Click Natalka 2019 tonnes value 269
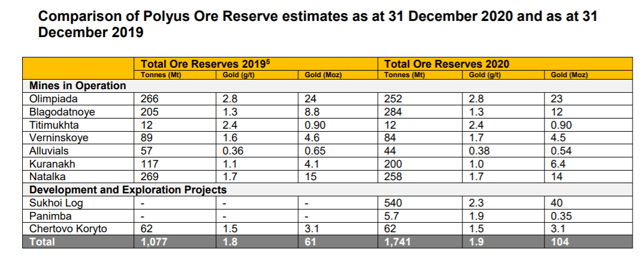Image resolution: width=644 pixels, height=258 pixels. point(150,177)
